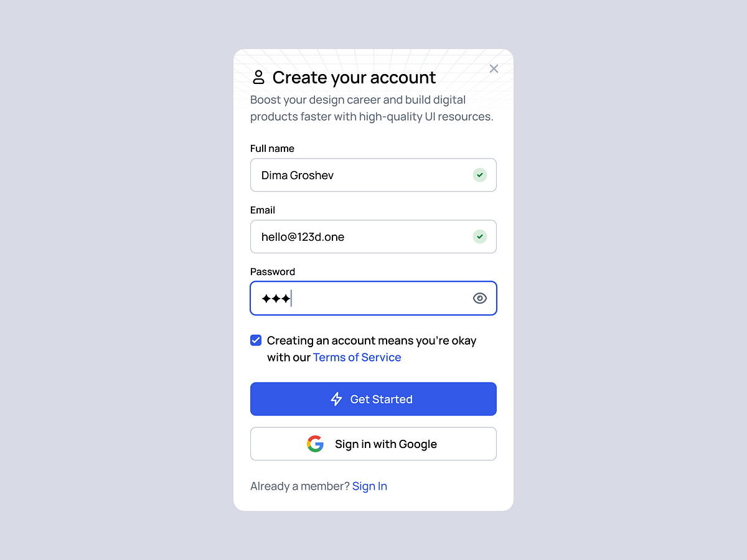This screenshot has height=560, width=747.
Task: Focus the Email field with hello@123d.one
Action: (x=374, y=236)
